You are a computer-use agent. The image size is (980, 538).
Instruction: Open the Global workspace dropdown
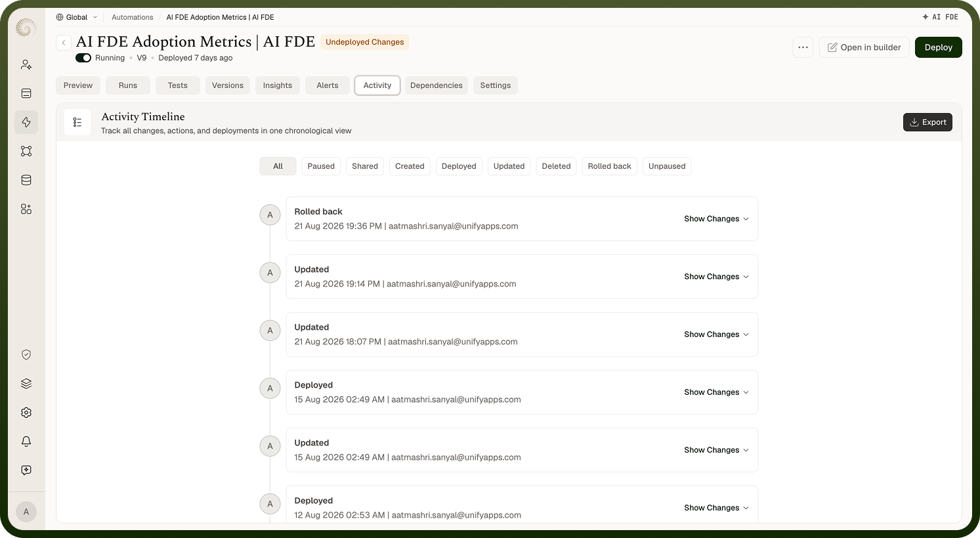point(77,17)
